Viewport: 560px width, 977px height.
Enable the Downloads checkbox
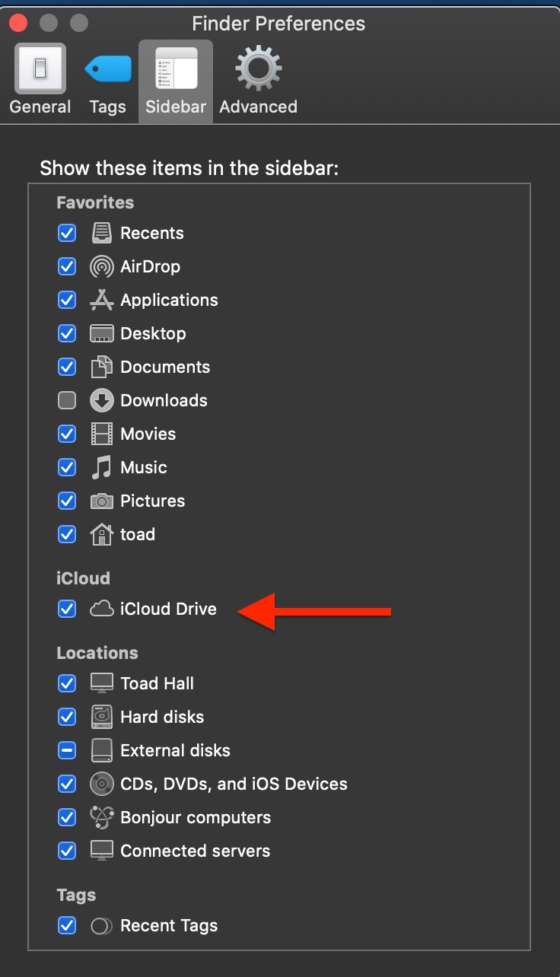tap(67, 400)
